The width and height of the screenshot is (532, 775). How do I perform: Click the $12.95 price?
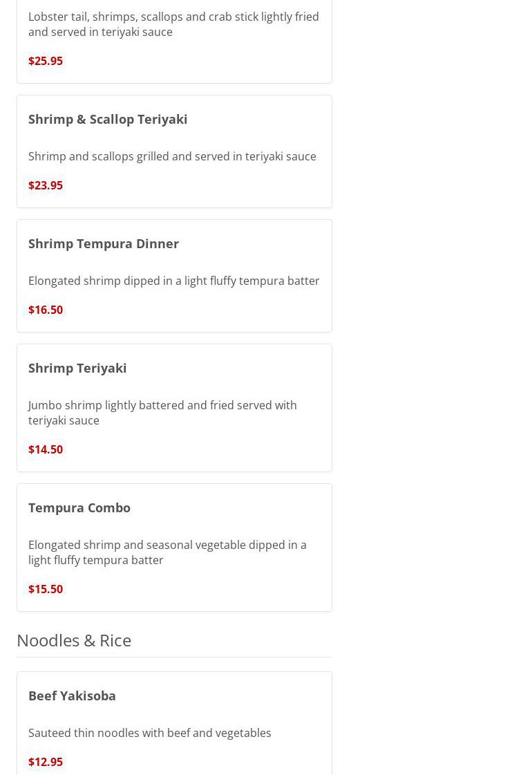tap(46, 762)
